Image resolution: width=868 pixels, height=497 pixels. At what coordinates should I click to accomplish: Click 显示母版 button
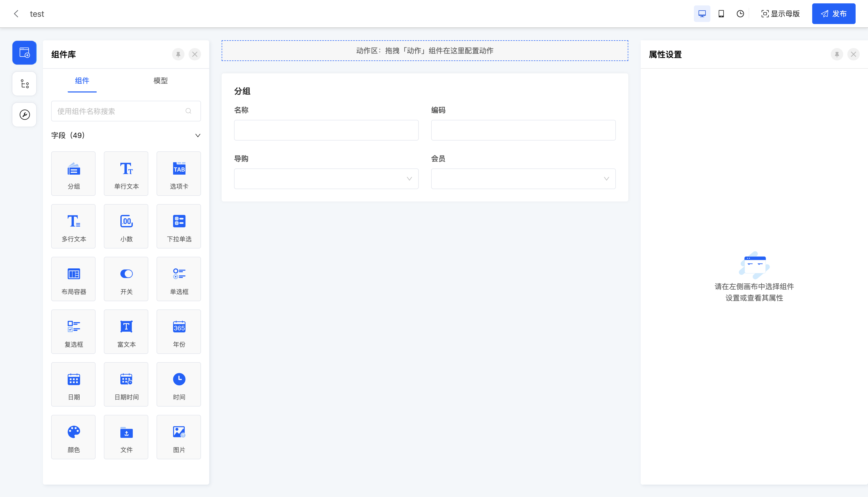pyautogui.click(x=780, y=14)
